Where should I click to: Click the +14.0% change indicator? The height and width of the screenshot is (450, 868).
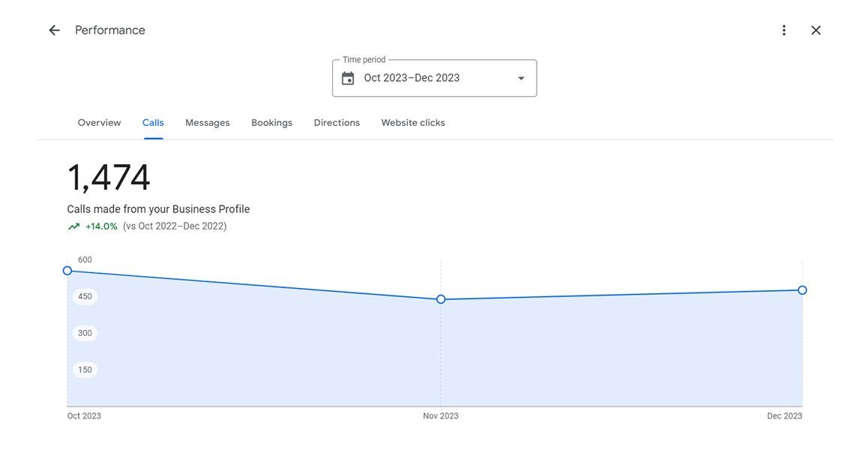click(101, 226)
